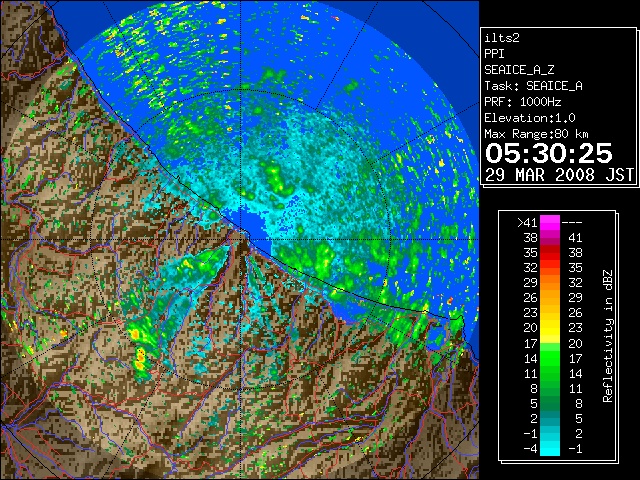Pick the cyan -4 dBZ color band
This screenshot has width=640, height=480.
click(550, 448)
